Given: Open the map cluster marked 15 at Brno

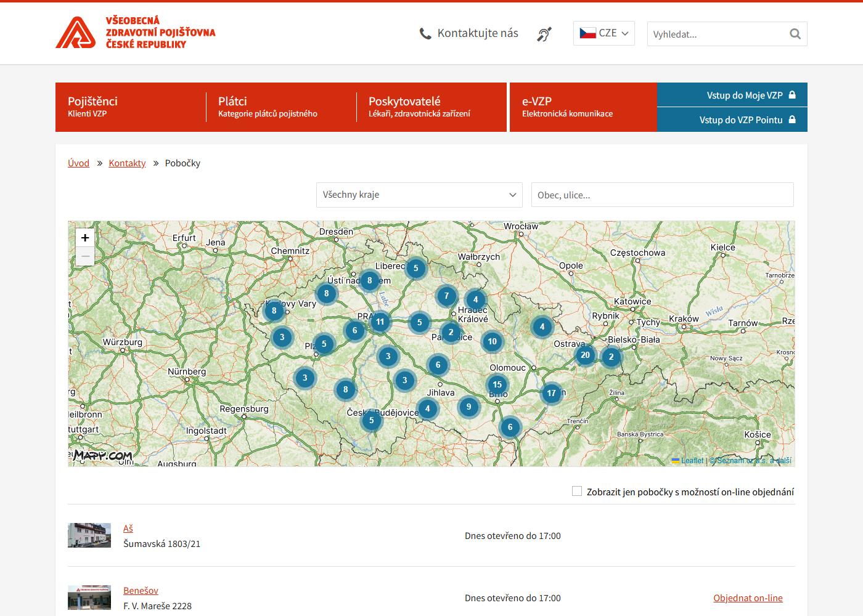Looking at the screenshot, I should click(497, 384).
